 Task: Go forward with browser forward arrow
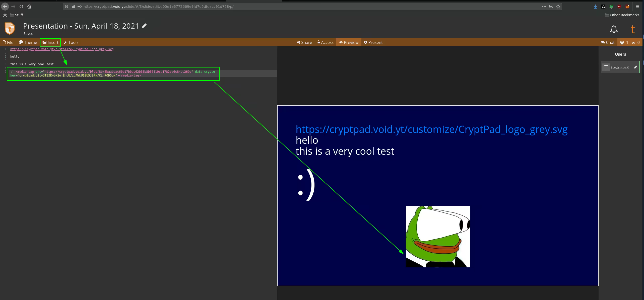(x=13, y=7)
